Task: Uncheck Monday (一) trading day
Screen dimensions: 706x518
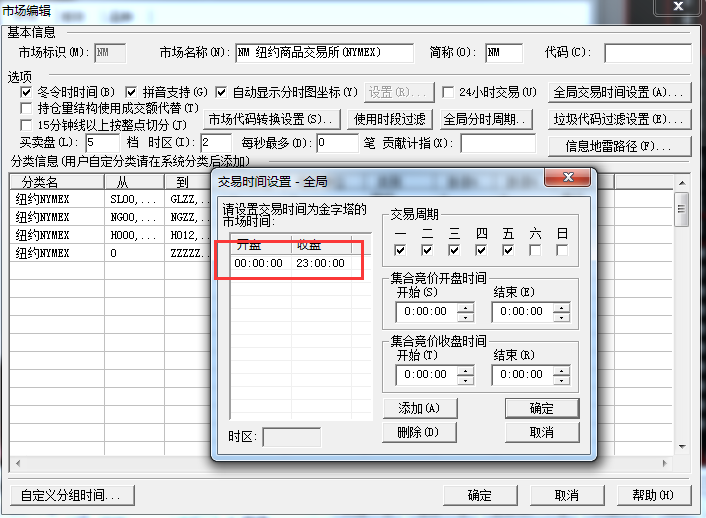Action: (x=400, y=250)
